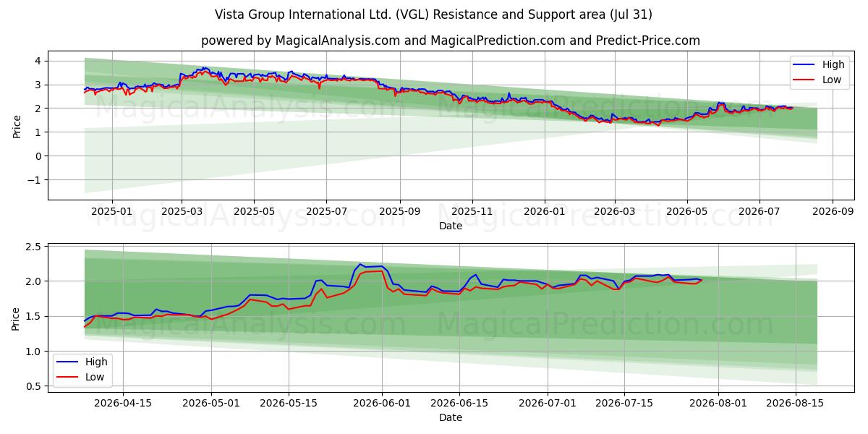Viewport: 868px width, 434px height.
Task: Click the bottom chart '2026-05-01' tick label
Action: click(212, 404)
